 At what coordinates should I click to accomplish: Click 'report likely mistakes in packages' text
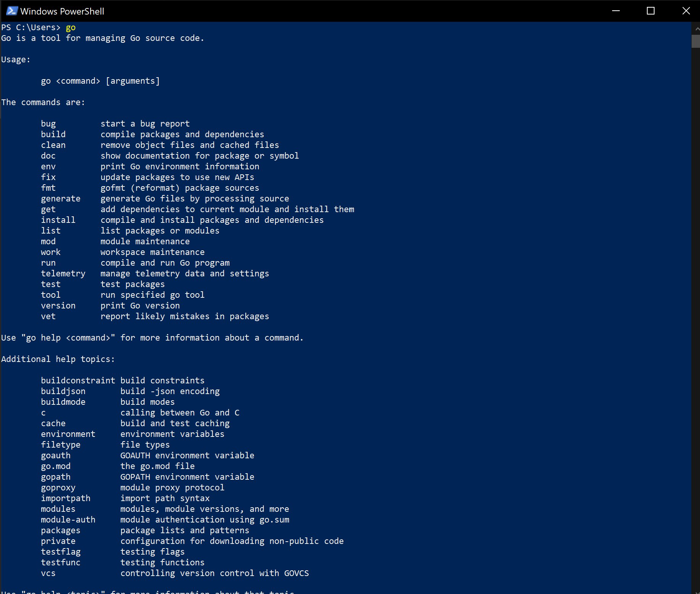(x=185, y=316)
